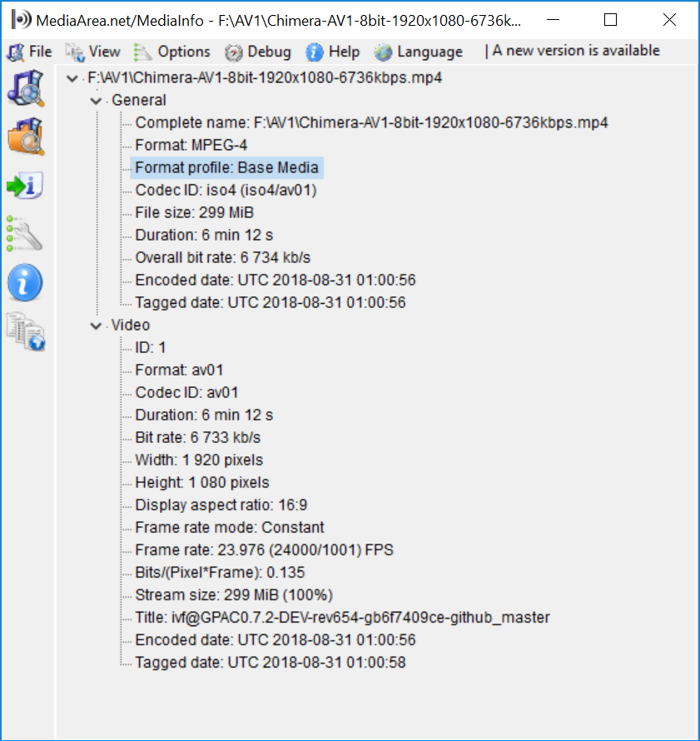Select 'Bit rate: 6 733 kb/s' row

tap(197, 438)
